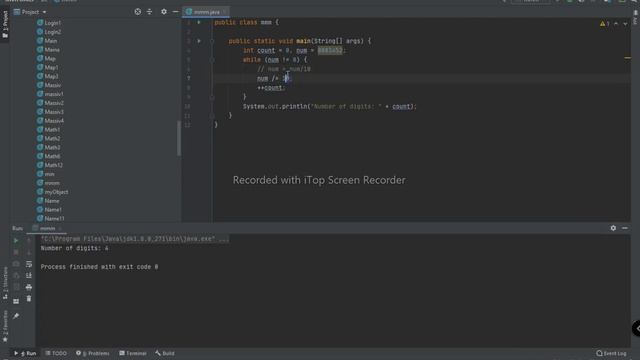Screen dimensions: 640x360
Task: Jump to previous highlighted problem arrow
Action: click(x=616, y=24)
